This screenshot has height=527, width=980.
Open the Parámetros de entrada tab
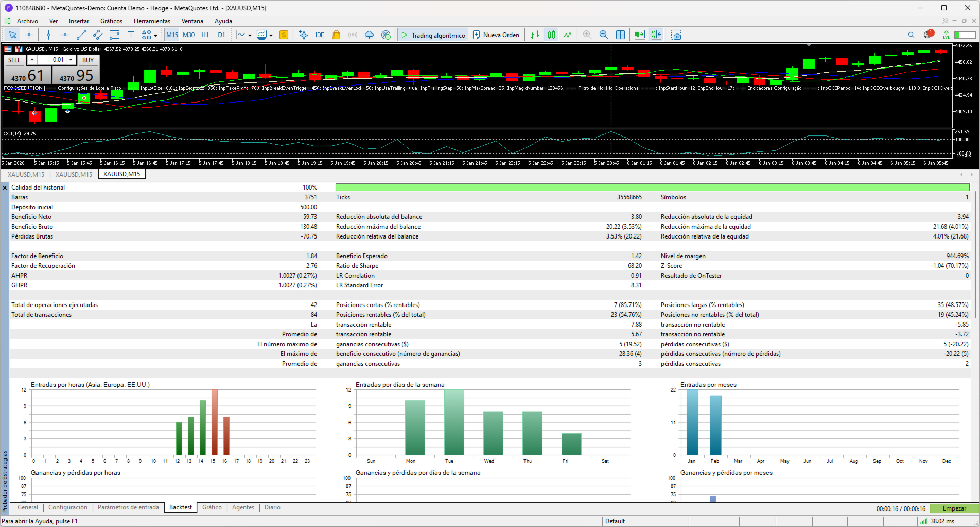[128, 507]
